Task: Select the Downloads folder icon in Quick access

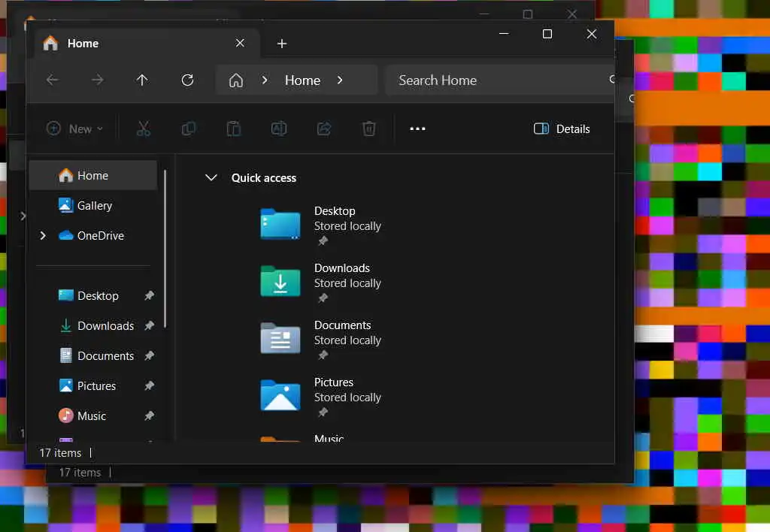Action: (280, 281)
